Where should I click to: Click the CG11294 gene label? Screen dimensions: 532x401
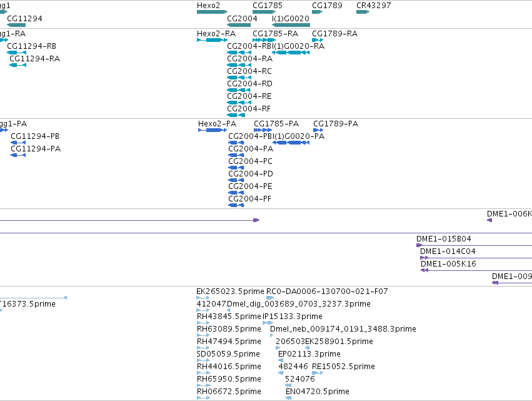tap(24, 19)
